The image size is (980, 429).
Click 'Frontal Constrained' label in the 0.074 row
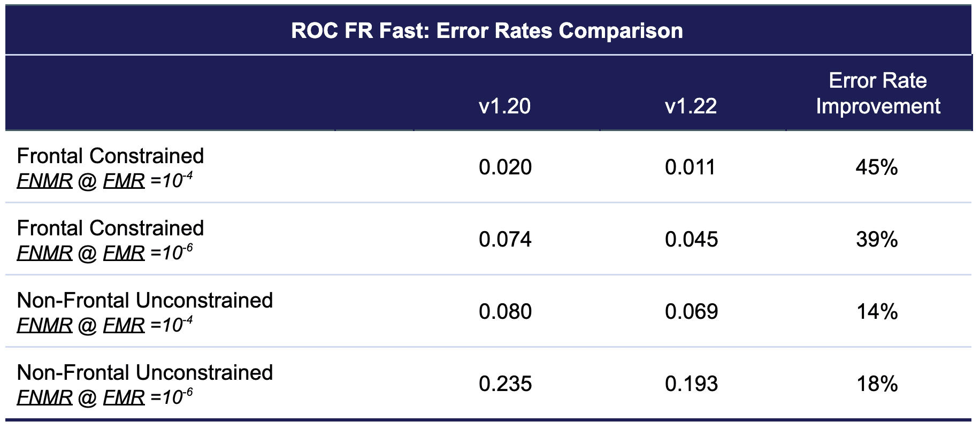110,228
